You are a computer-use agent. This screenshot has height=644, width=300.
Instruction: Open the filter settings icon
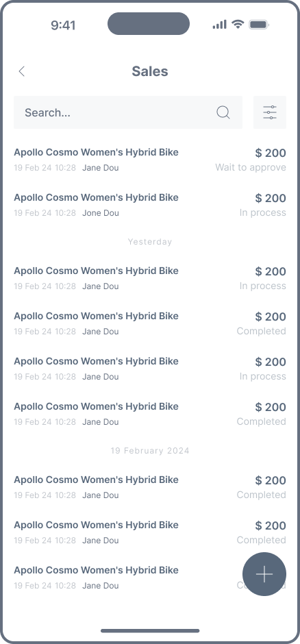(270, 112)
